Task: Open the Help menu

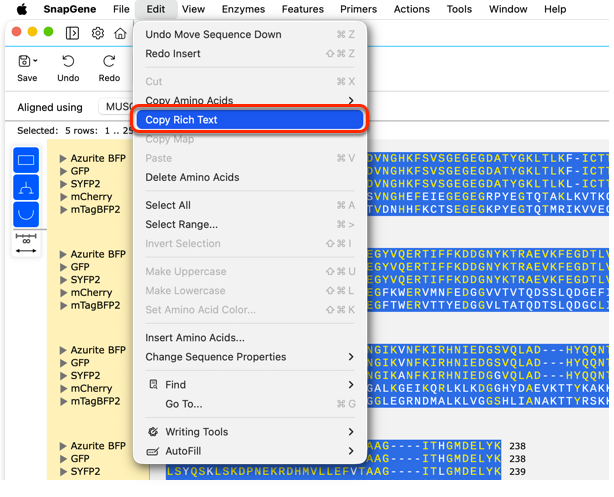Action: coord(555,9)
